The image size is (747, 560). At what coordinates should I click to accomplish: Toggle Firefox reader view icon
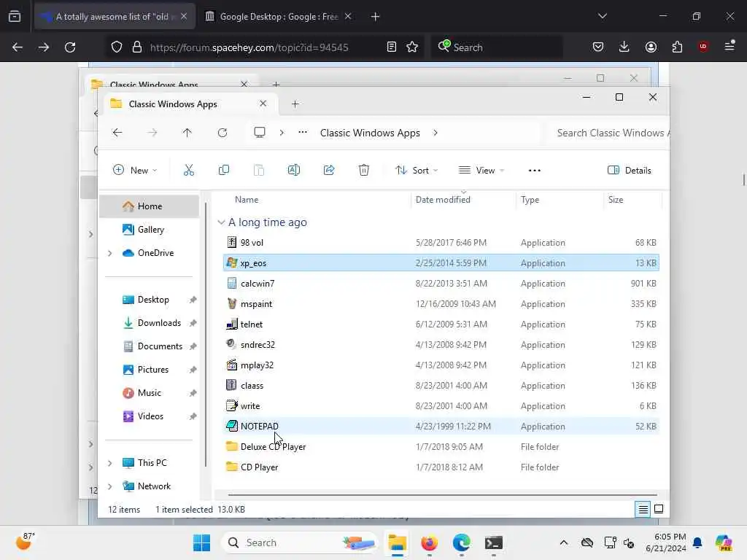coord(391,47)
